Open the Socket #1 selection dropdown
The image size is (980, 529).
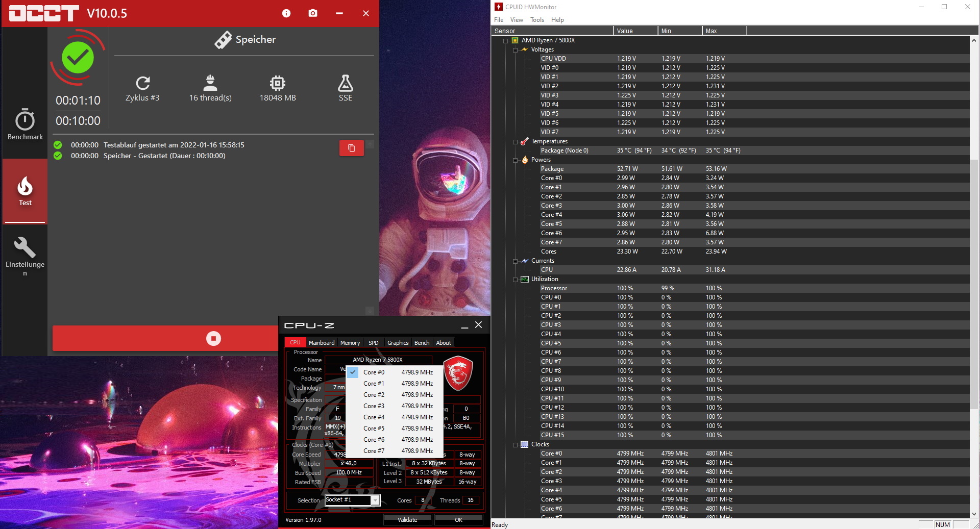point(375,500)
